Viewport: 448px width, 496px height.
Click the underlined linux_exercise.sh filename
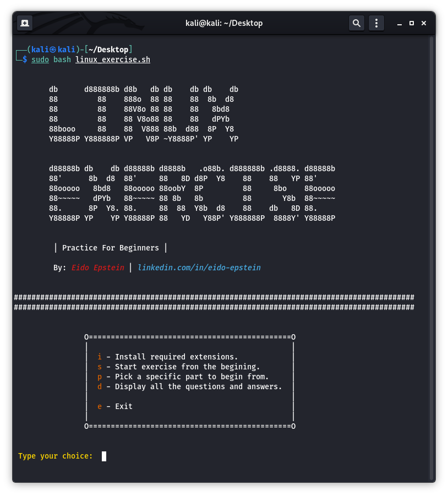112,59
